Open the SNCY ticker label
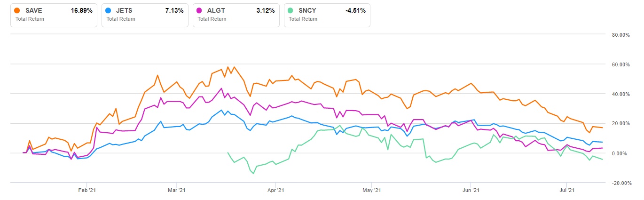 307,10
